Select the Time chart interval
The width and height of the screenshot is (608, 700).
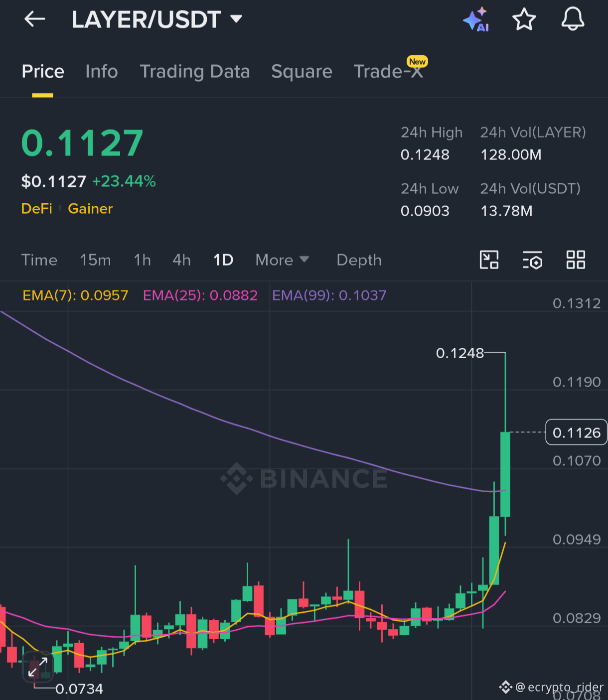39,260
